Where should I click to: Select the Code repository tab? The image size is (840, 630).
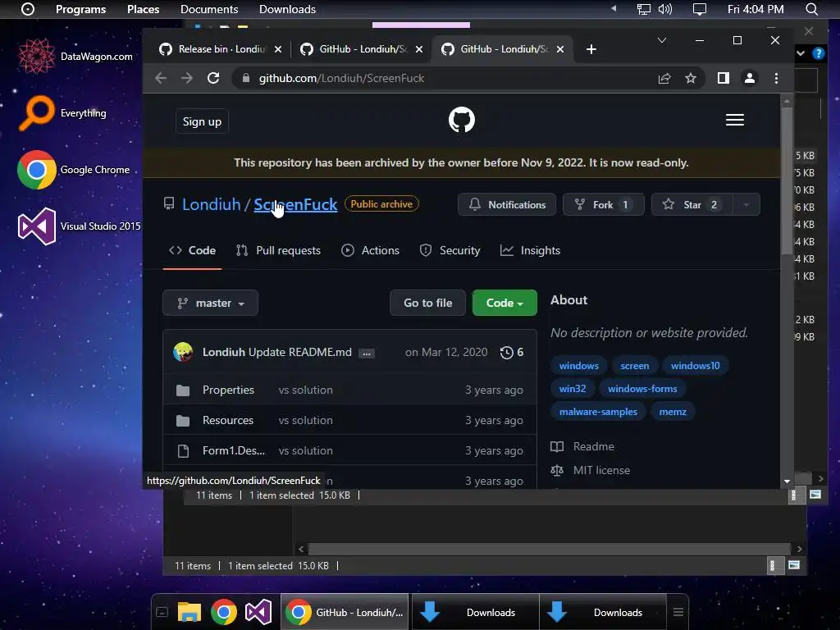[x=192, y=251]
